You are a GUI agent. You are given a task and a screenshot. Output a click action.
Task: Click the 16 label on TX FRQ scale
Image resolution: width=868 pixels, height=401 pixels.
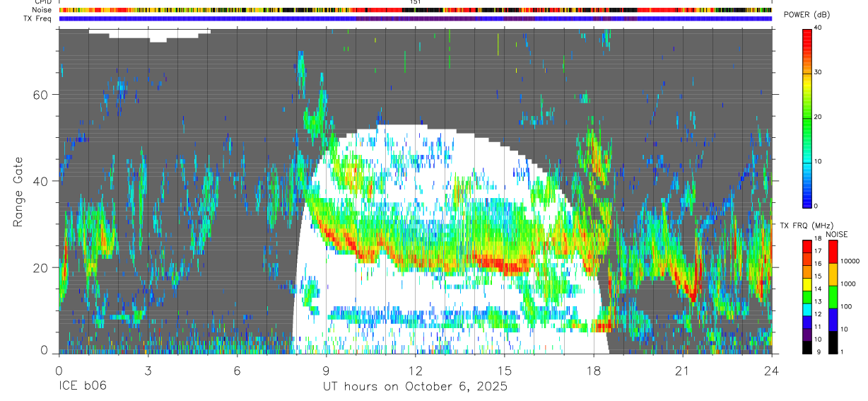pyautogui.click(x=818, y=264)
